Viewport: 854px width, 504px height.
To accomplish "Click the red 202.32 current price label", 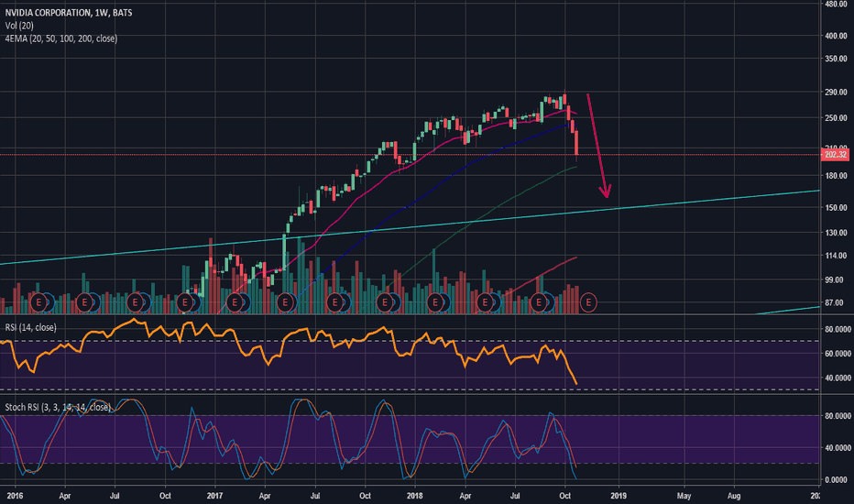I will (x=836, y=155).
